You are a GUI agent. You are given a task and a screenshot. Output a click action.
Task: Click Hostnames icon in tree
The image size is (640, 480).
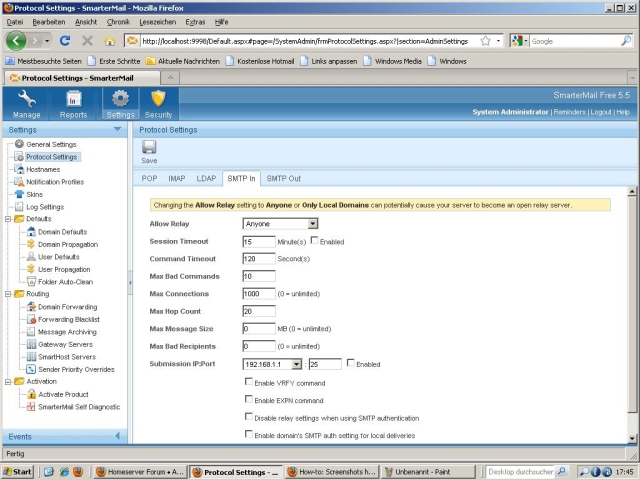click(19, 169)
